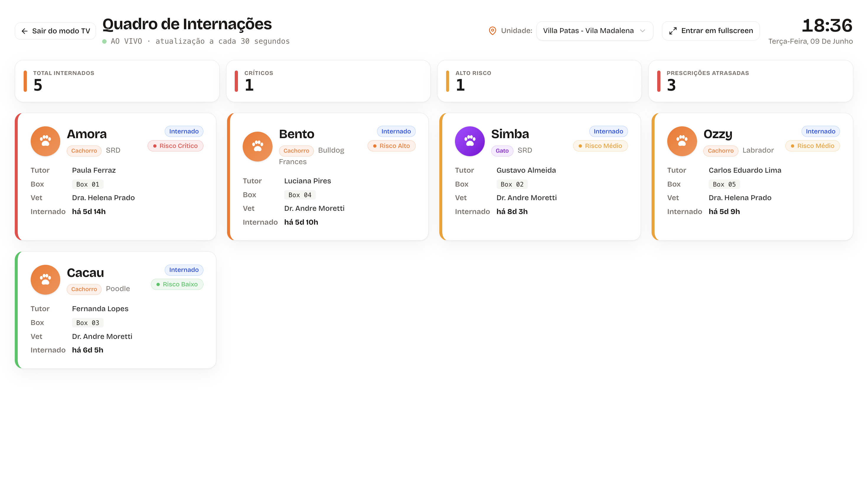Click Entrar em fullscreen button
Screen dimensions: 868x493
pos(711,31)
